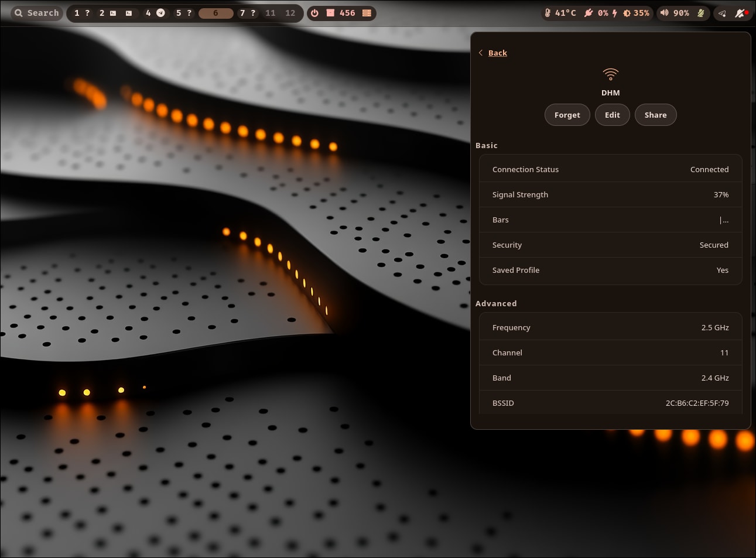The image size is (756, 558).
Task: Click the Bars row label
Action: pyautogui.click(x=501, y=220)
